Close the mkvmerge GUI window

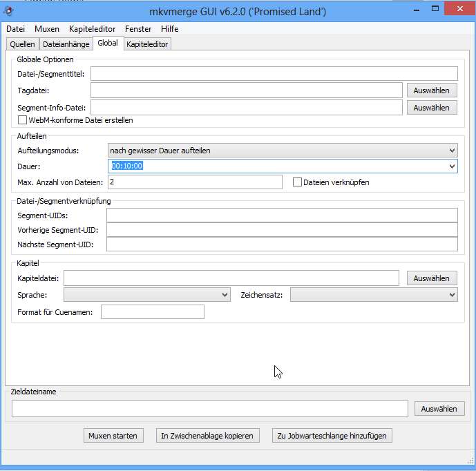click(x=460, y=9)
